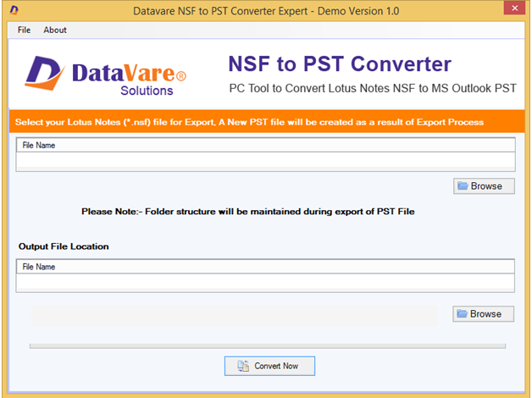Start conversion with Convert Now button
This screenshot has height=398, width=532.
point(269,366)
